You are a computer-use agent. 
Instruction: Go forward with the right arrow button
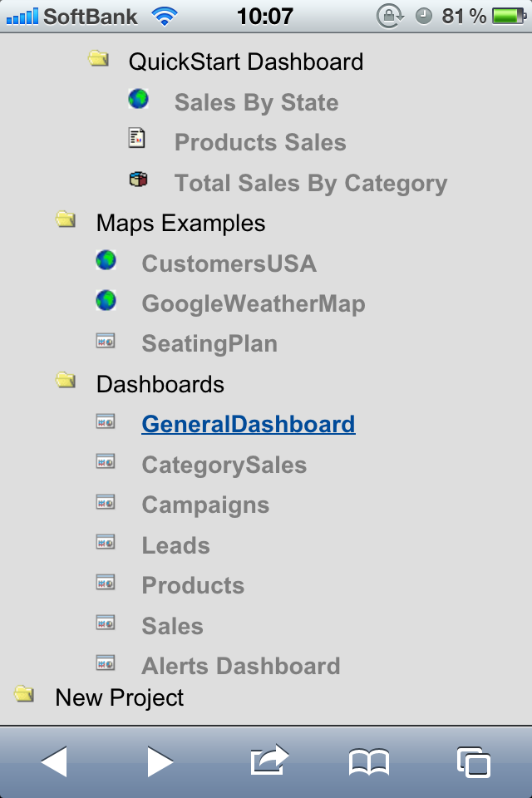pos(160,761)
